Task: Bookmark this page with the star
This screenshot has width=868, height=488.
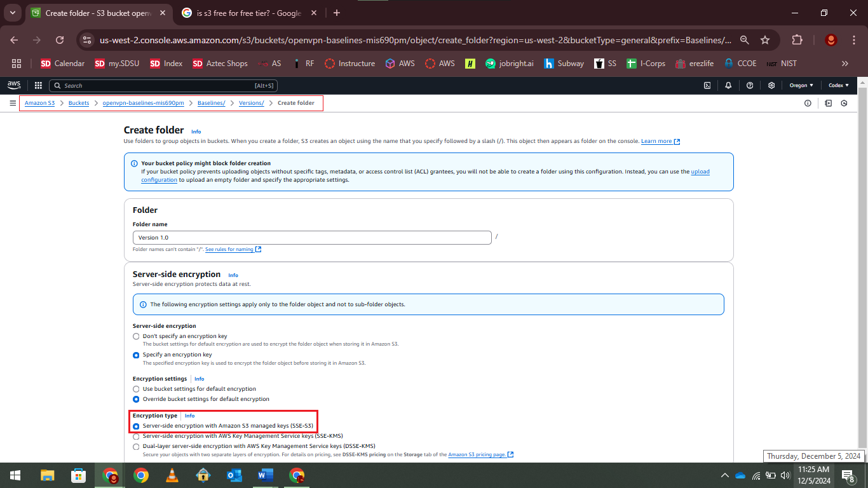Action: 765,40
